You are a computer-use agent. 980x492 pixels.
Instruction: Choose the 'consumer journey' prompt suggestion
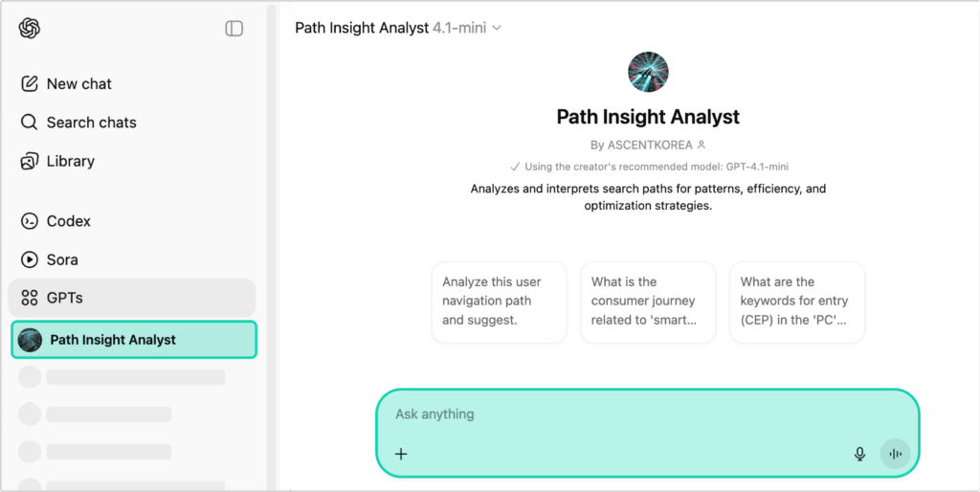click(x=648, y=302)
